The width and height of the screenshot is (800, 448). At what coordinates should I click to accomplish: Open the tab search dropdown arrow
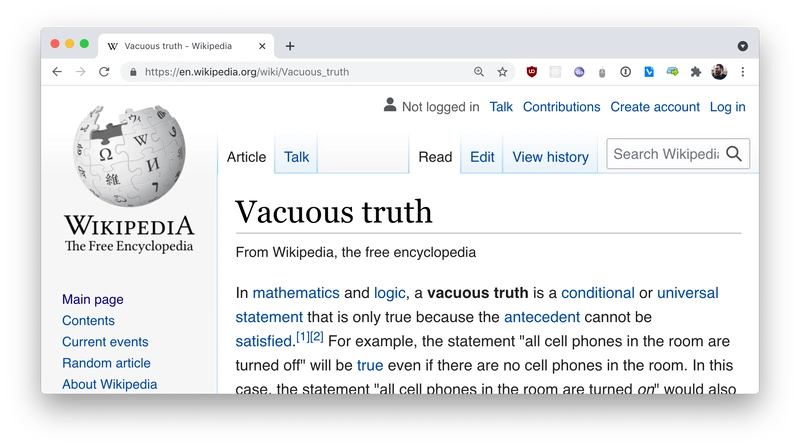(743, 46)
